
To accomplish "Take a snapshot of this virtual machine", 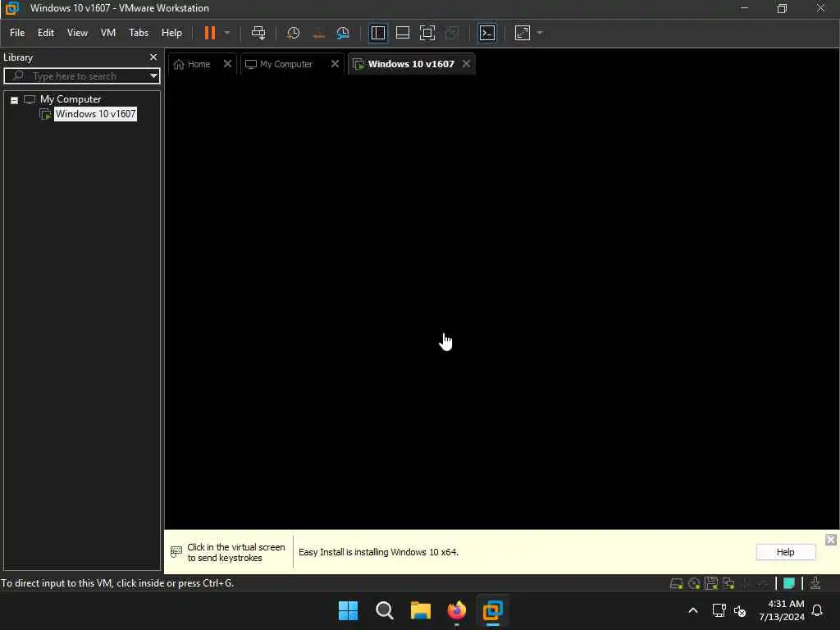I will (293, 33).
